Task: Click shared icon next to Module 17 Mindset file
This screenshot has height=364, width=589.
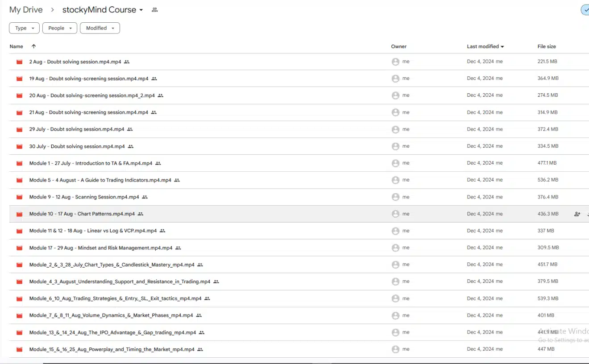Action: 178,248
